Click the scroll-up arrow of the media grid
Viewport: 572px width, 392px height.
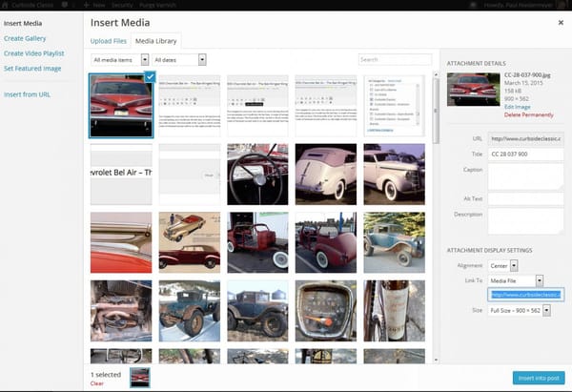[x=436, y=74]
